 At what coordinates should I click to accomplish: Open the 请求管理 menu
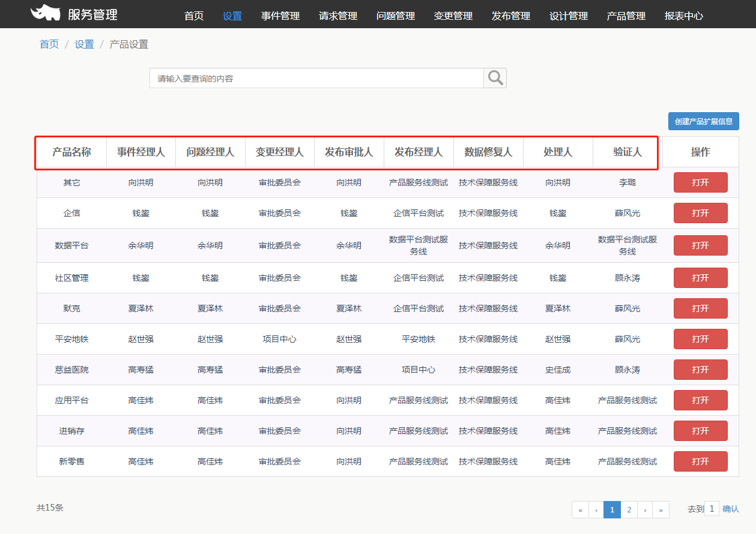click(338, 16)
